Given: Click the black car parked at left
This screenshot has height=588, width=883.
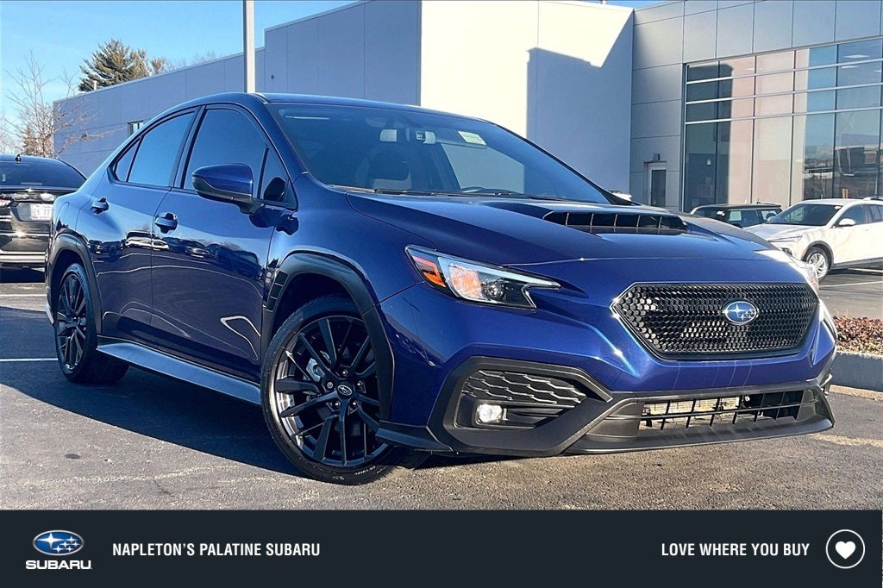Looking at the screenshot, I should [x=31, y=211].
